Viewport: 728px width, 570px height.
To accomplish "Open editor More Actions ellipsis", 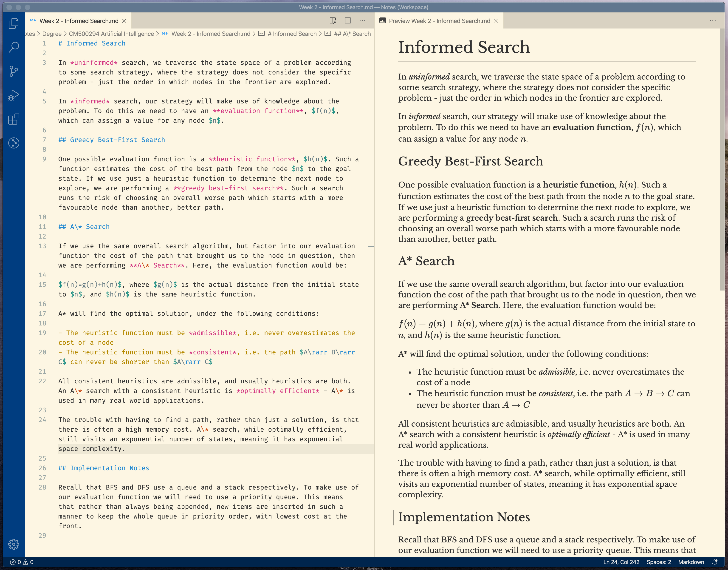I will pos(362,21).
